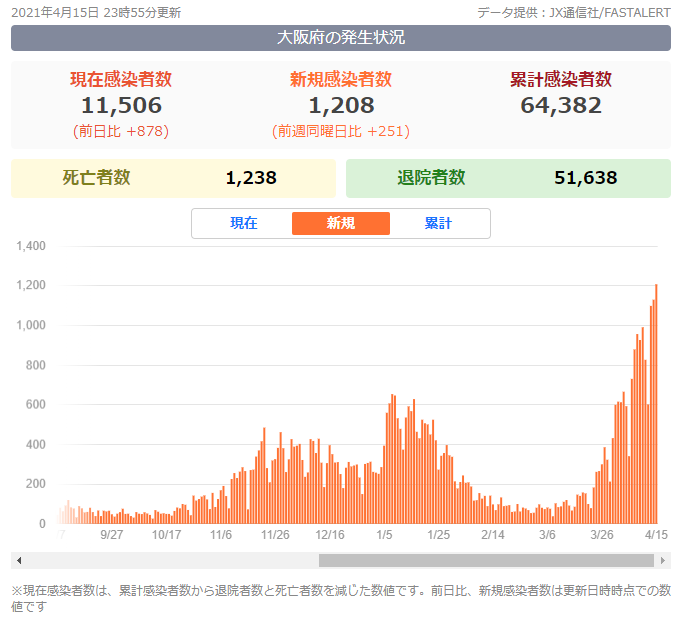Switch to the 現在 tab
The height and width of the screenshot is (629, 692).
coord(243,223)
